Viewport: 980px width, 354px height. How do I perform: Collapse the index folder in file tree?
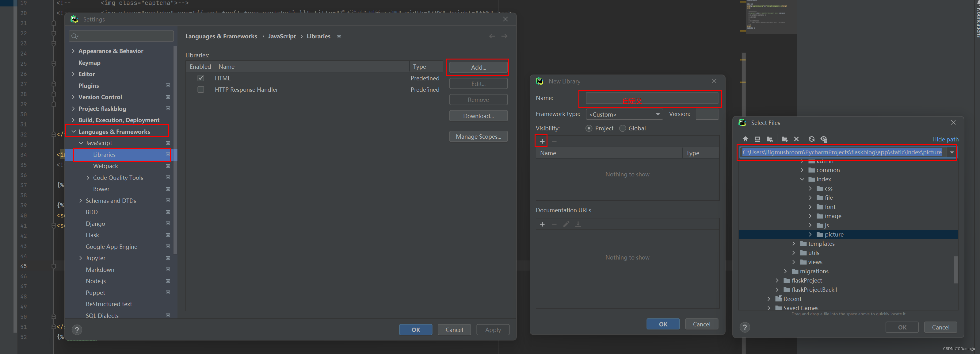coord(802,179)
